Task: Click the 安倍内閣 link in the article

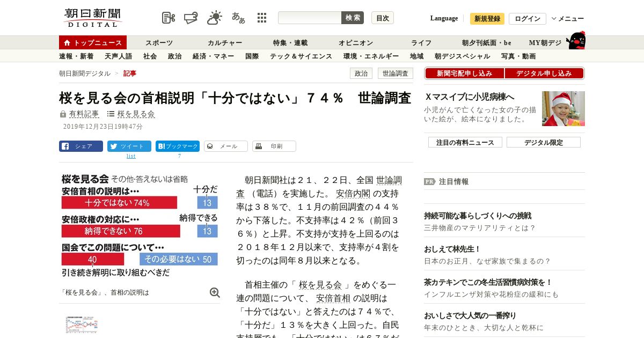Action: coord(353,193)
